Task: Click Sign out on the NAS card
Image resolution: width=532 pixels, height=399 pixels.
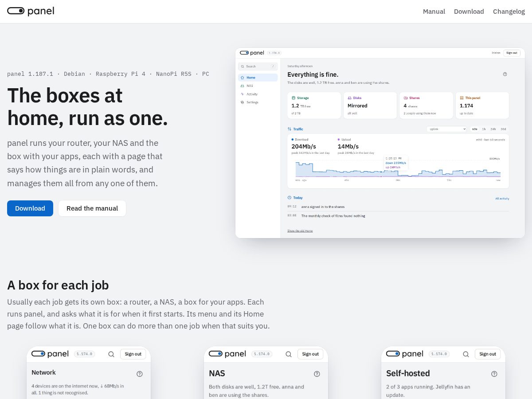Action: click(x=310, y=354)
